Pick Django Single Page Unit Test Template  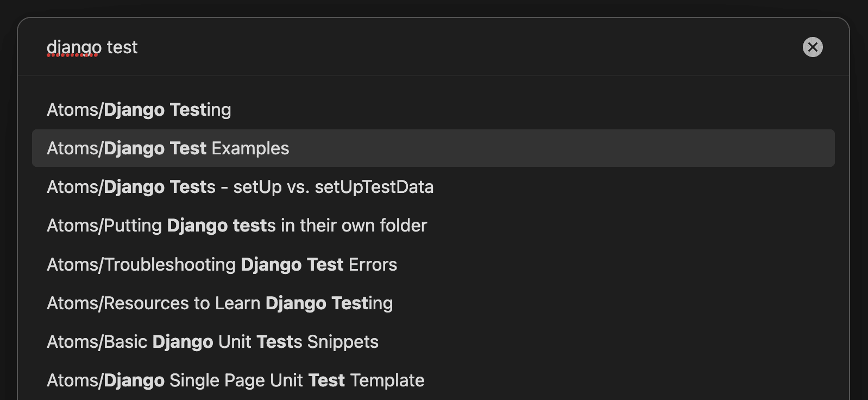click(x=235, y=380)
